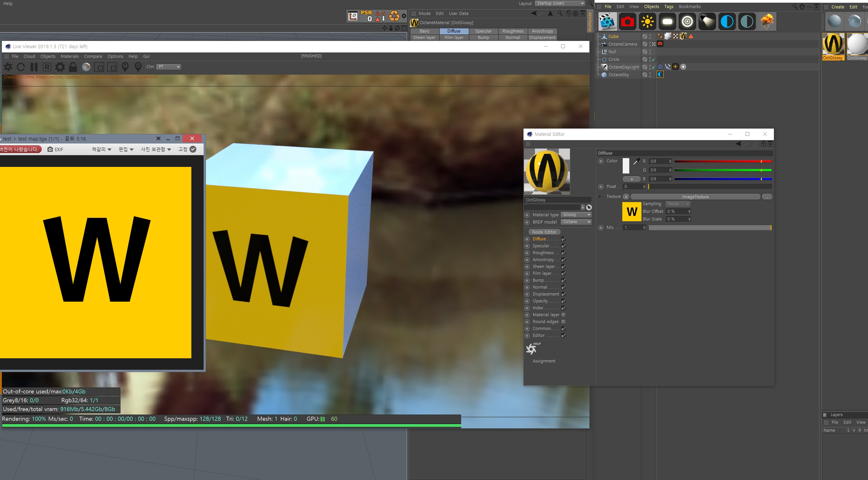Click orange triangle tag on Cube row
This screenshot has width=868, height=480.
pyautogui.click(x=691, y=36)
